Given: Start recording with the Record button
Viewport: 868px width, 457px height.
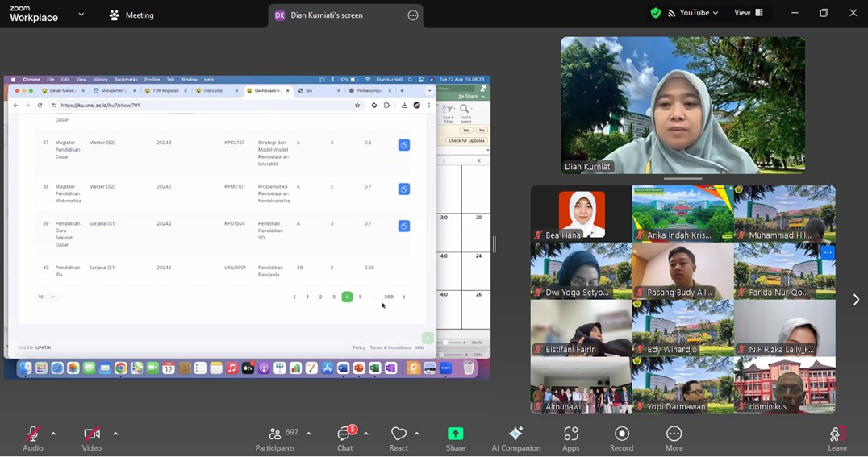Looking at the screenshot, I should tap(621, 438).
